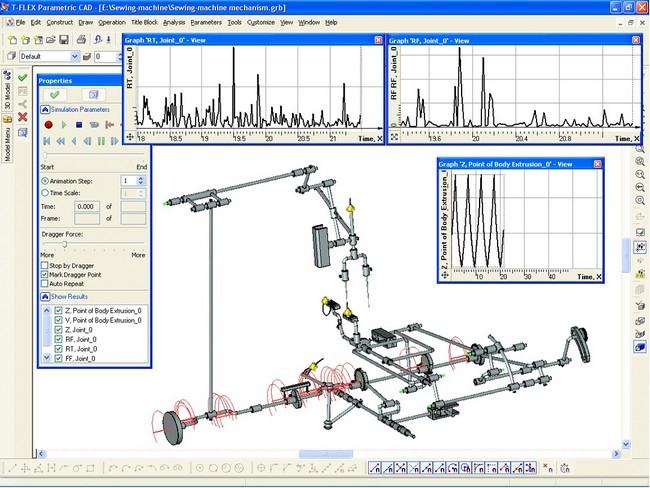Click the Dragger Force slider
The height and width of the screenshot is (488, 650).
(66, 244)
